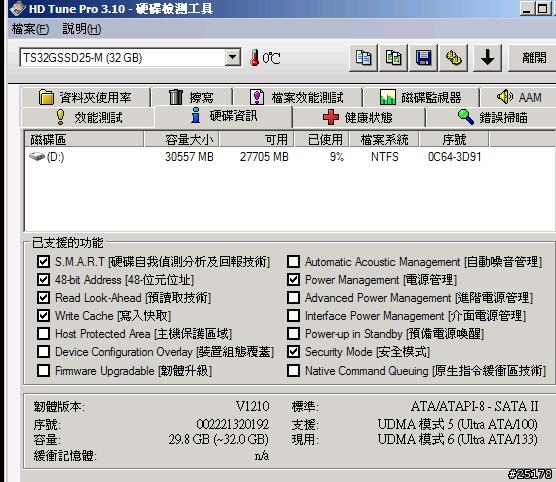Toggle the Read Look-Ahead checkbox
Image resolution: width=556 pixels, height=482 pixels.
(43, 298)
